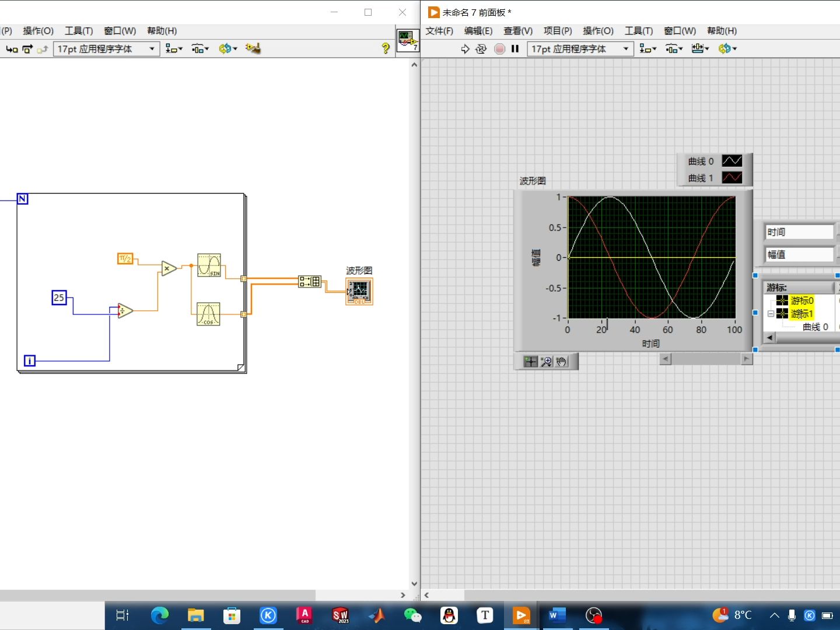
Task: Click 曲线 0 white plot legend swatch
Action: (x=732, y=161)
